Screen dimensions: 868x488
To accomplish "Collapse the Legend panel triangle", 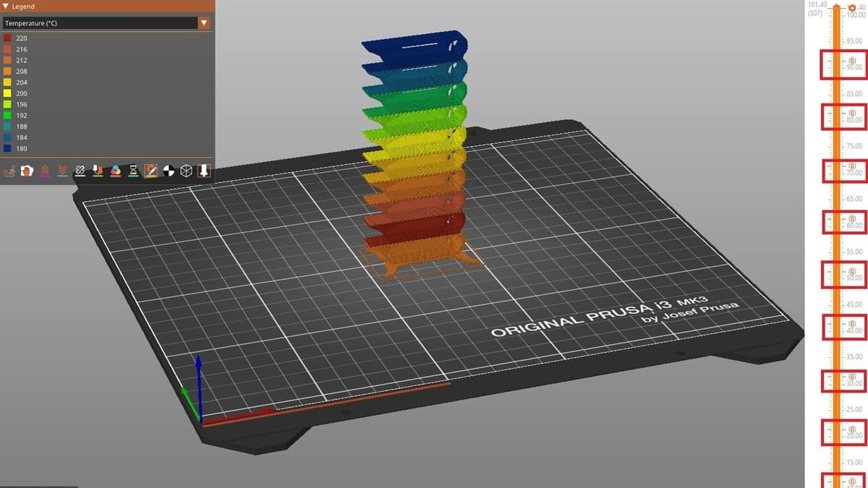I will pos(7,6).
